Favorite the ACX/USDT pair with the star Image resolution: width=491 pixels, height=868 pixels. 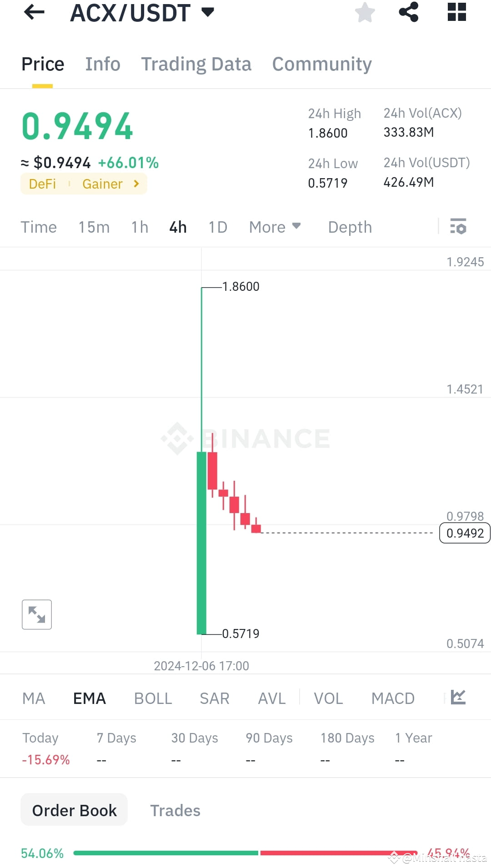click(365, 12)
